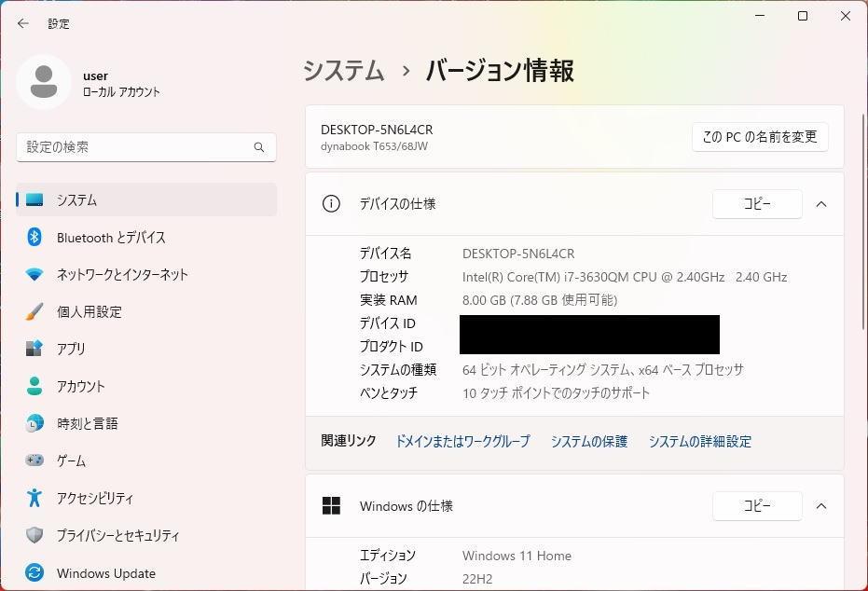Open Windows Update page
This screenshot has width=868, height=591.
[x=146, y=572]
